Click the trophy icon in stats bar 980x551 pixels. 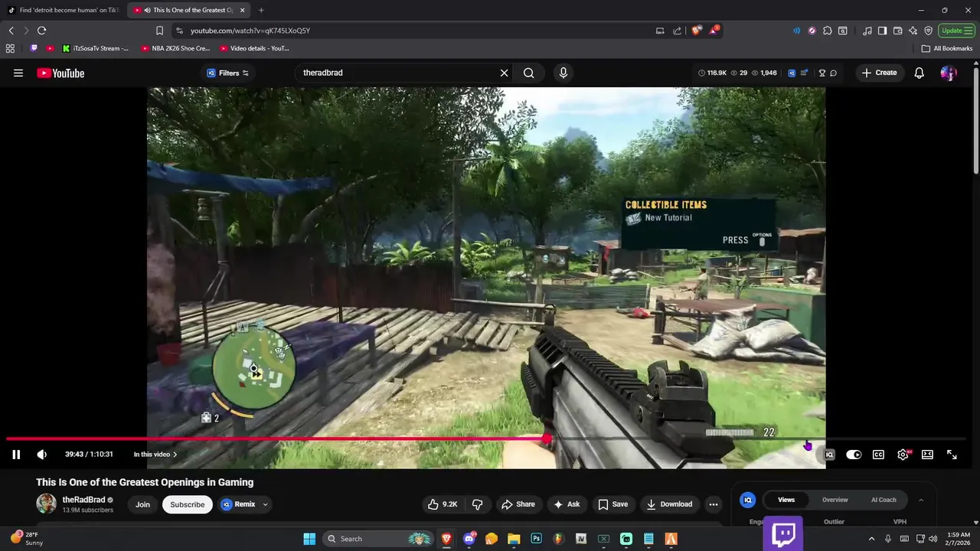click(822, 73)
